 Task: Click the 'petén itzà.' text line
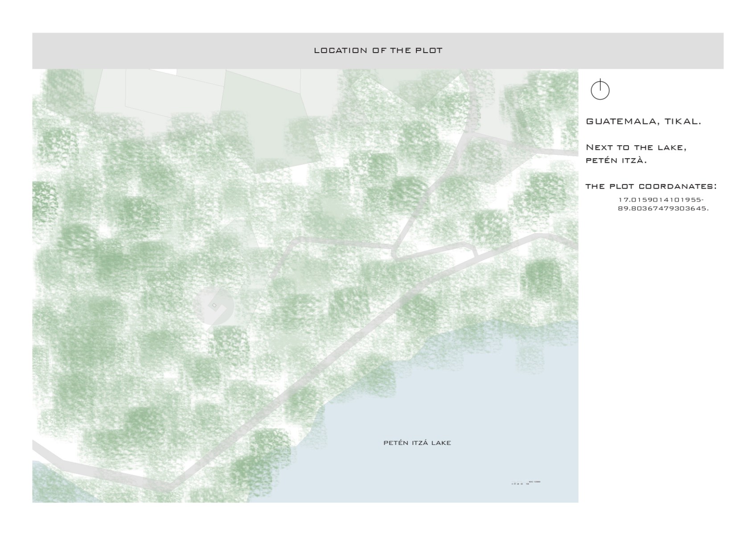click(616, 160)
